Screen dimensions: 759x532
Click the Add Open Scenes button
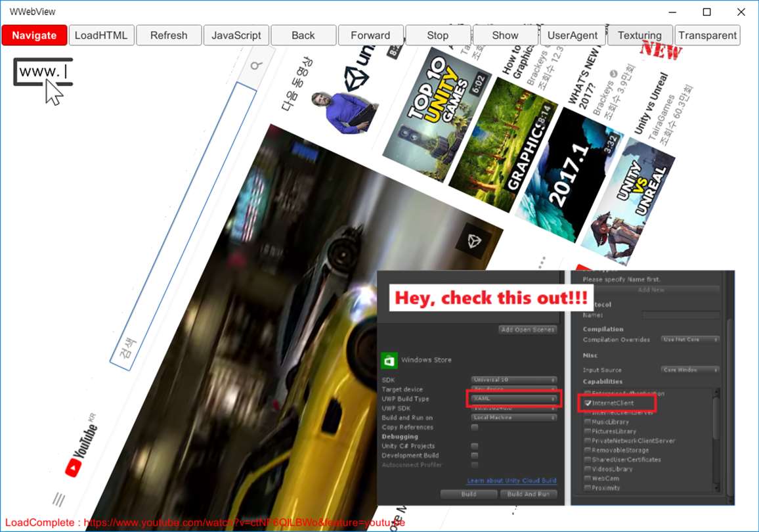[528, 329]
